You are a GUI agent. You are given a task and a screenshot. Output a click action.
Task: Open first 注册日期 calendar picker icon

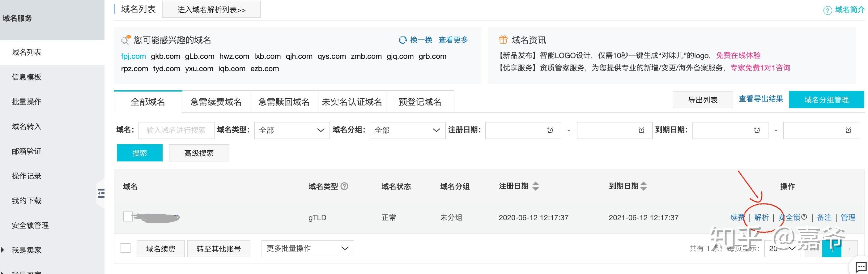coord(550,130)
